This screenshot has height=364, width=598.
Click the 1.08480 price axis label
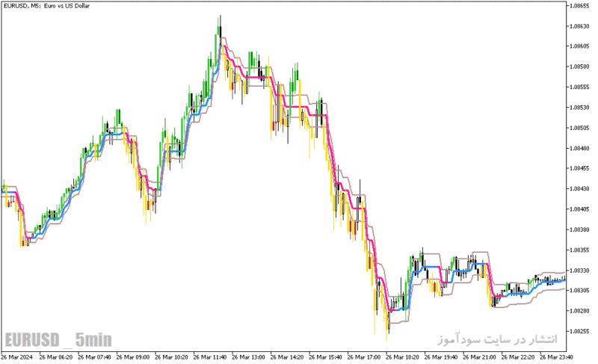[579, 148]
